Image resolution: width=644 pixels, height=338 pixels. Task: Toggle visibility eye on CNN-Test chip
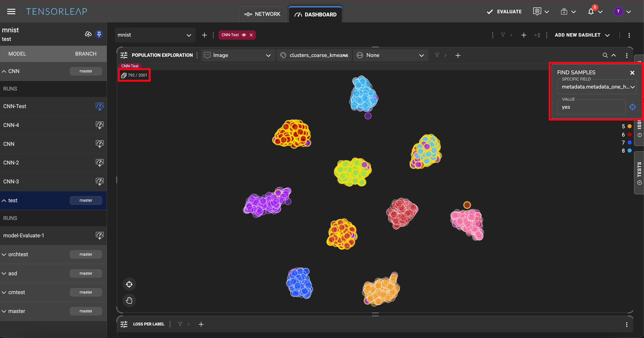(244, 35)
